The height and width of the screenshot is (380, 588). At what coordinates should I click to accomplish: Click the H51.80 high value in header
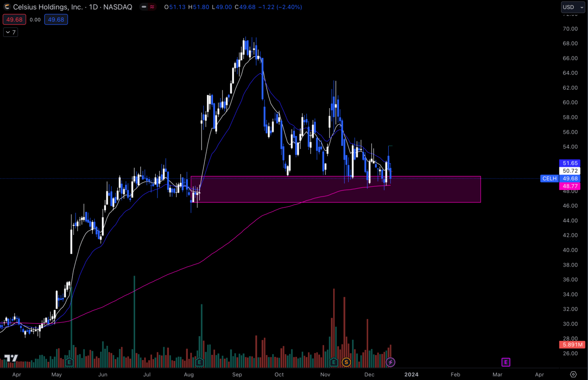(x=198, y=7)
